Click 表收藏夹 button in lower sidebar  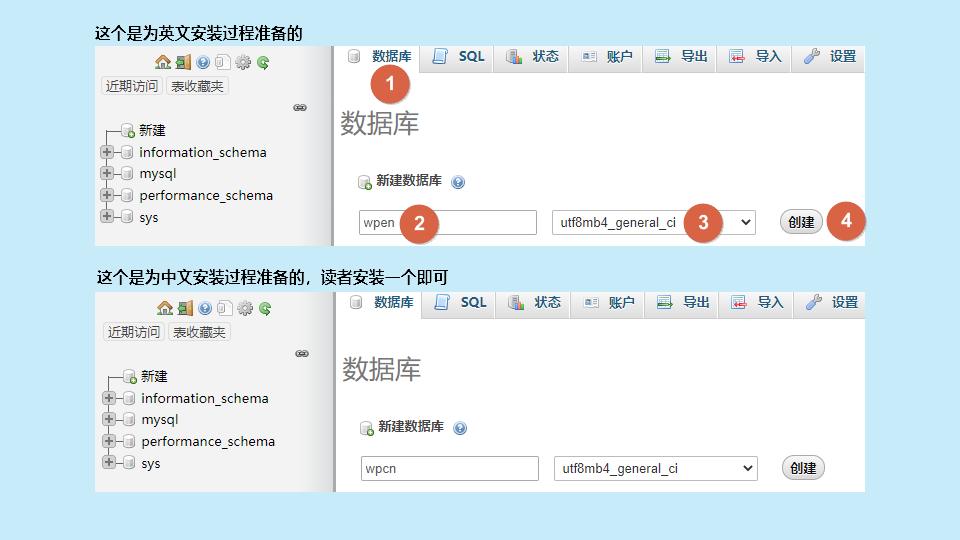tap(199, 332)
